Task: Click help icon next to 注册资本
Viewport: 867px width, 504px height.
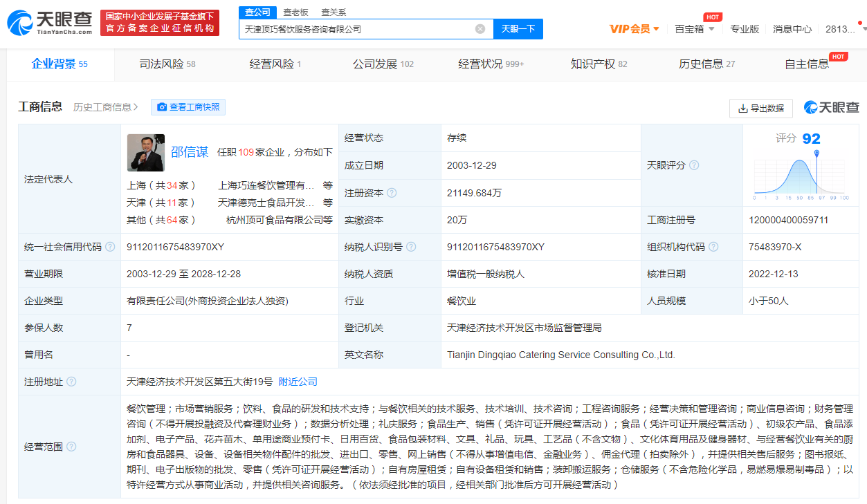Action: (x=392, y=193)
